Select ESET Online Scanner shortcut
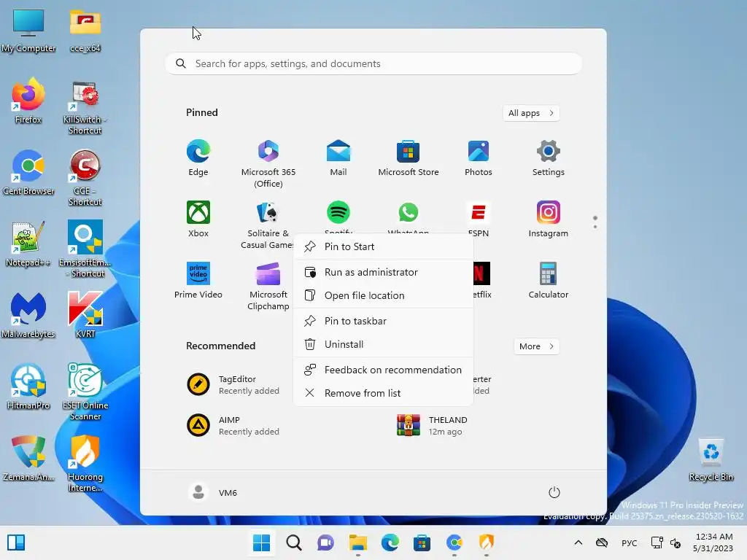 click(85, 392)
